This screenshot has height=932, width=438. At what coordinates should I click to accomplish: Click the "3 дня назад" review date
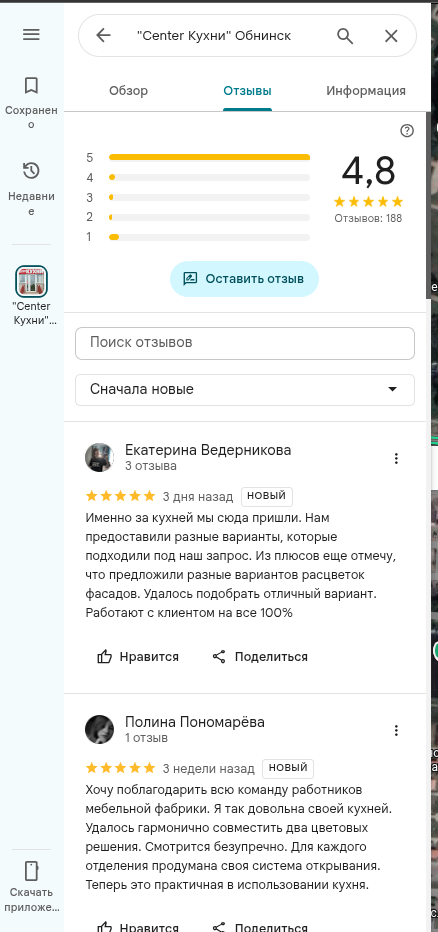[x=198, y=496]
